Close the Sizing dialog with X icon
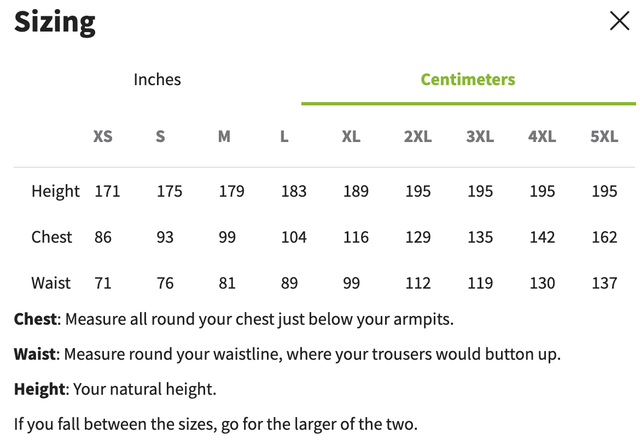 (x=619, y=21)
